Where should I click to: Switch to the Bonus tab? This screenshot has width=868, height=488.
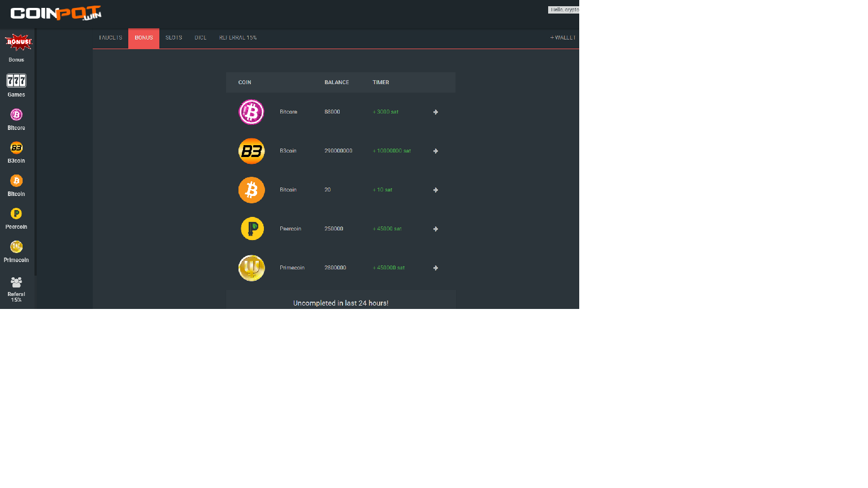point(144,38)
